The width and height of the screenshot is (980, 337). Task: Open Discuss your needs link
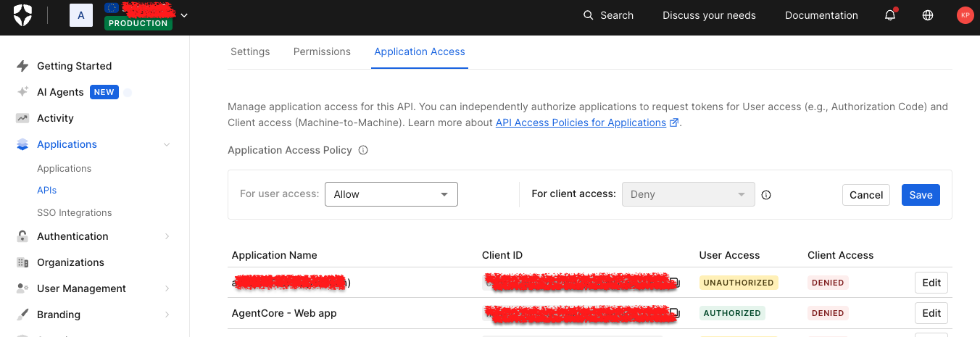[x=709, y=15]
